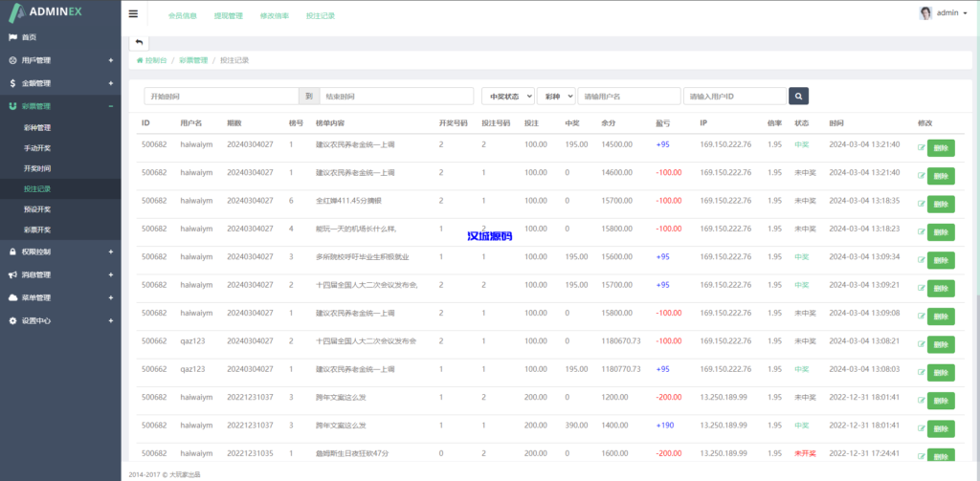Screen dimensions: 980x481
Task: Click the 开始时间 start date field
Action: tap(221, 97)
